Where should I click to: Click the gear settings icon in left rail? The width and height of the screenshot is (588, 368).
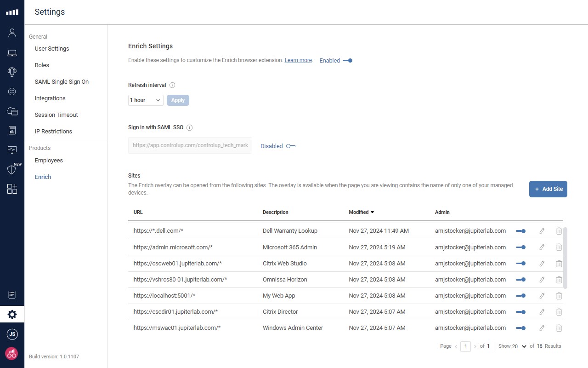tap(12, 315)
